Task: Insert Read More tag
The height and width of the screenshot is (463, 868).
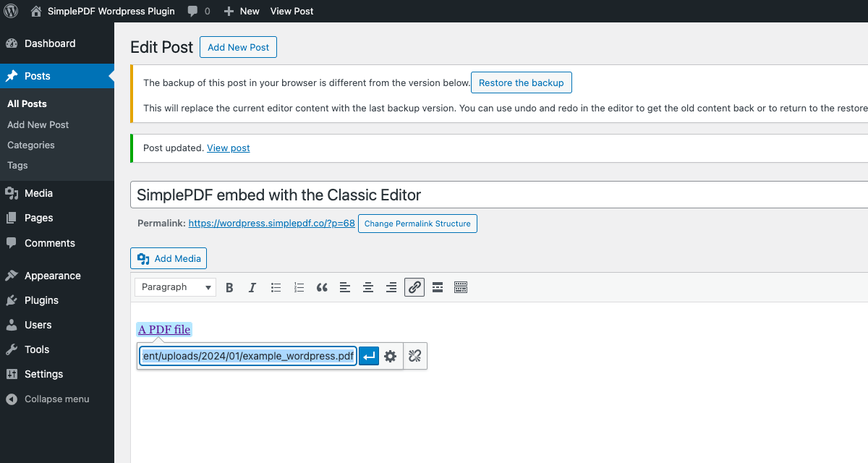Action: click(438, 287)
